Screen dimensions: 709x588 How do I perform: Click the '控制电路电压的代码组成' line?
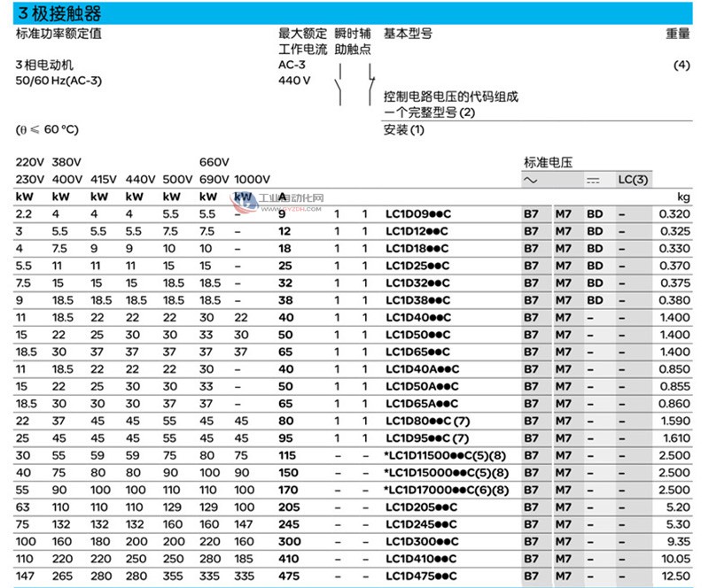451,97
